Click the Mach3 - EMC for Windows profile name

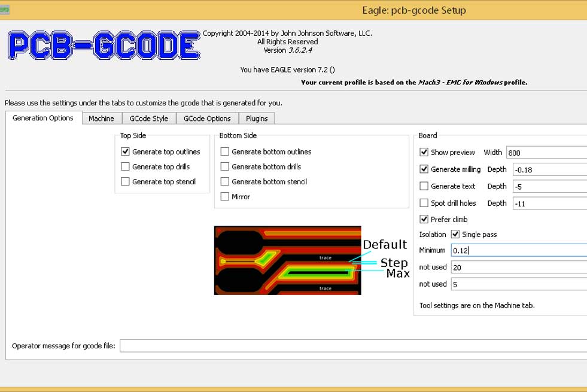(x=460, y=83)
